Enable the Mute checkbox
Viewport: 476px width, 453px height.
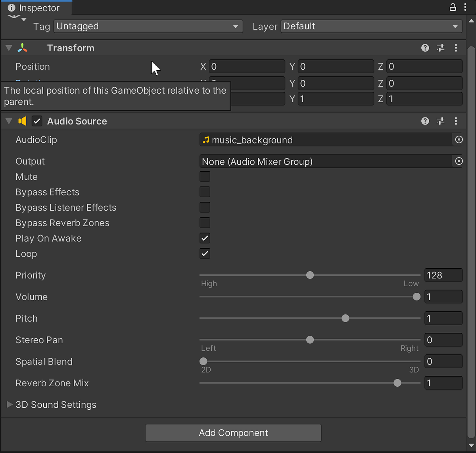click(205, 176)
